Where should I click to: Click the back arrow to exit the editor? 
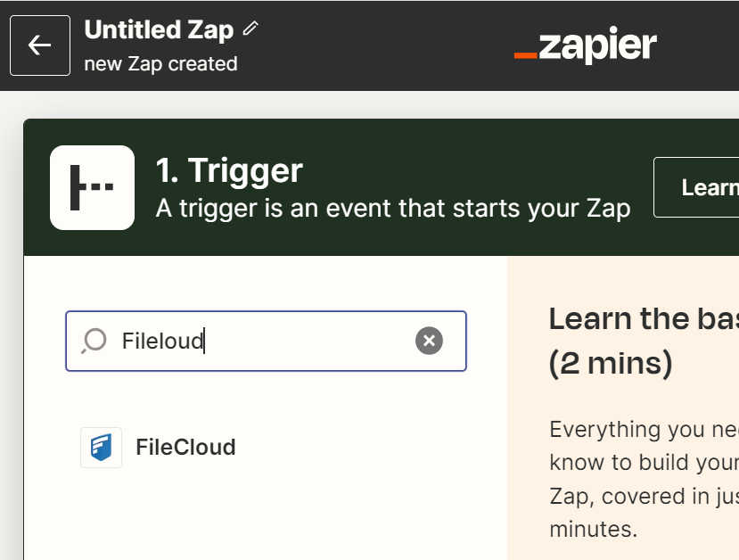click(x=39, y=46)
